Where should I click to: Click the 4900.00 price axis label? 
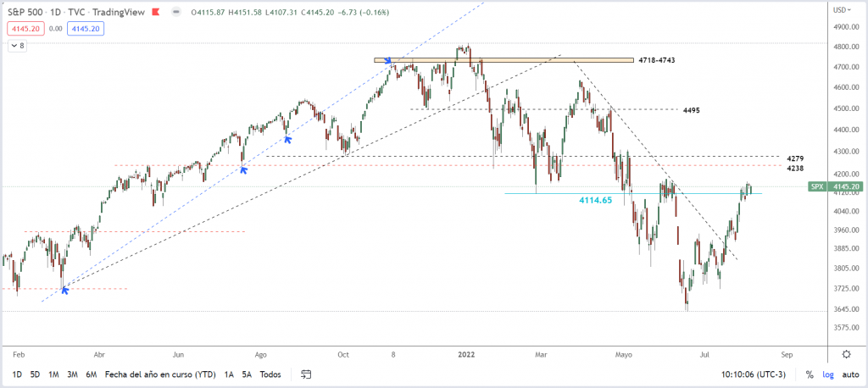845,27
